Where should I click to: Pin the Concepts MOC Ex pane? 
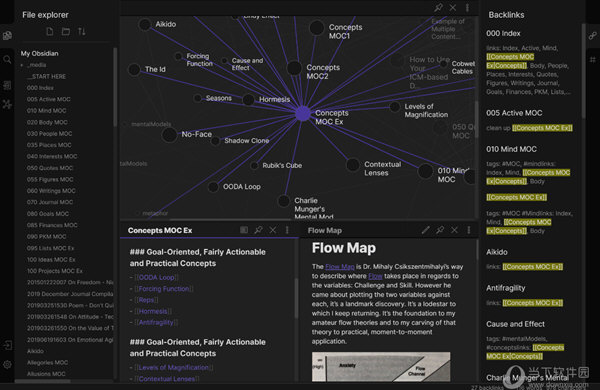pyautogui.click(x=258, y=230)
